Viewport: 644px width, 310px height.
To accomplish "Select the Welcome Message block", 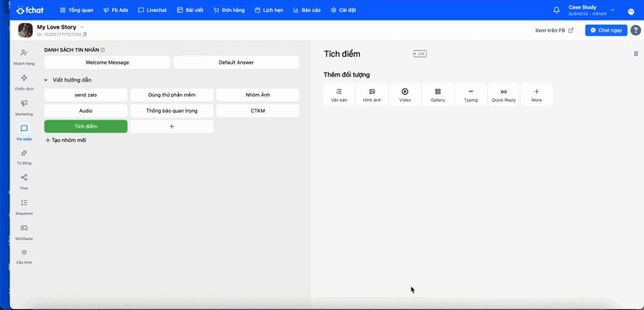I will coord(108,62).
